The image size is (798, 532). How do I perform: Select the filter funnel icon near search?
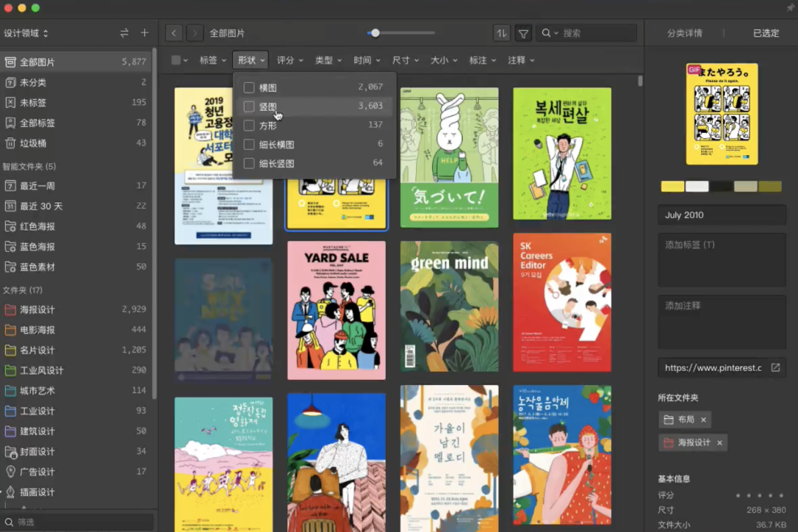[523, 33]
